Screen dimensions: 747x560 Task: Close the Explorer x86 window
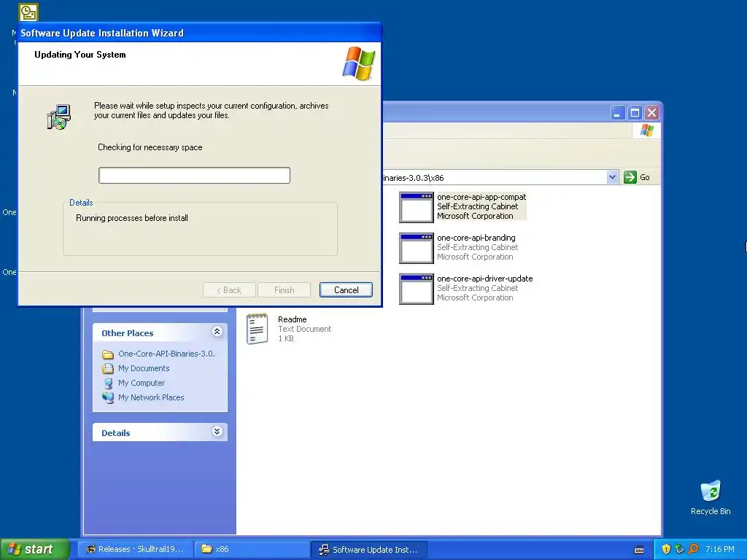(651, 113)
